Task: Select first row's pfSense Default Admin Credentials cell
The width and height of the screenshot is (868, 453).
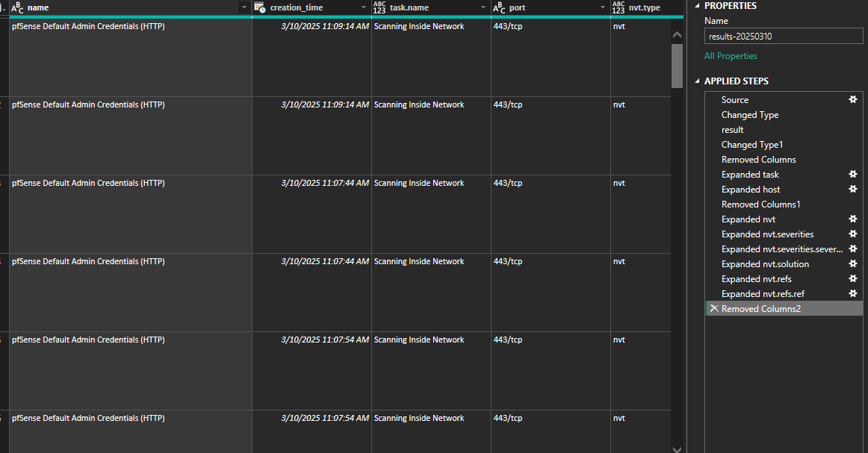Action: 131,57
